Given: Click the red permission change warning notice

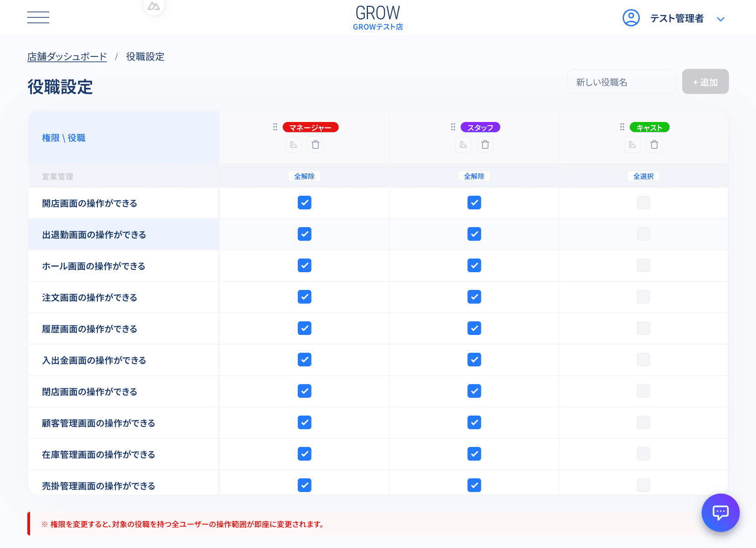Looking at the screenshot, I should tap(378, 524).
